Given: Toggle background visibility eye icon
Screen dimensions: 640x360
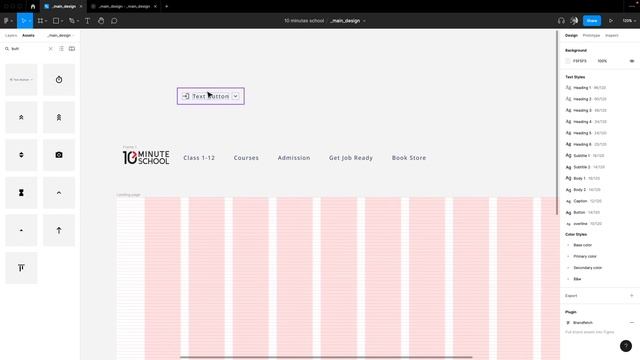Looking at the screenshot, I should pyautogui.click(x=631, y=61).
